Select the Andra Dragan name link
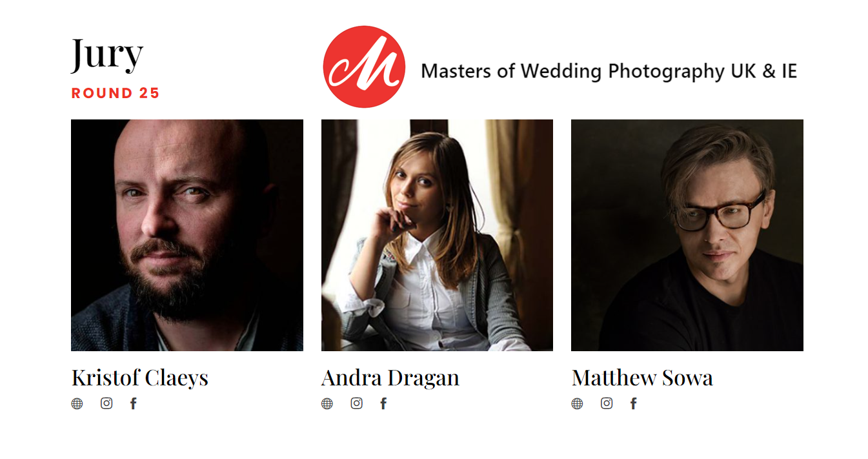This screenshot has height=459, width=868. pyautogui.click(x=390, y=378)
